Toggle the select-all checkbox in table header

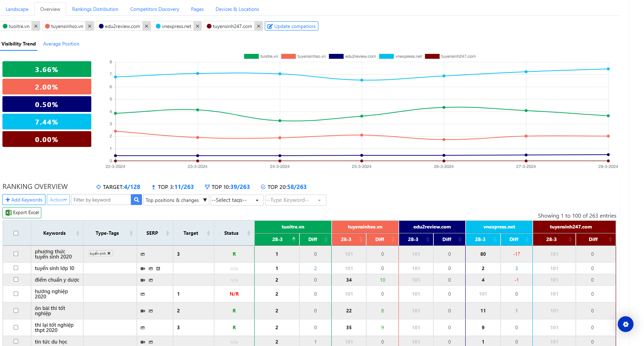(x=16, y=233)
